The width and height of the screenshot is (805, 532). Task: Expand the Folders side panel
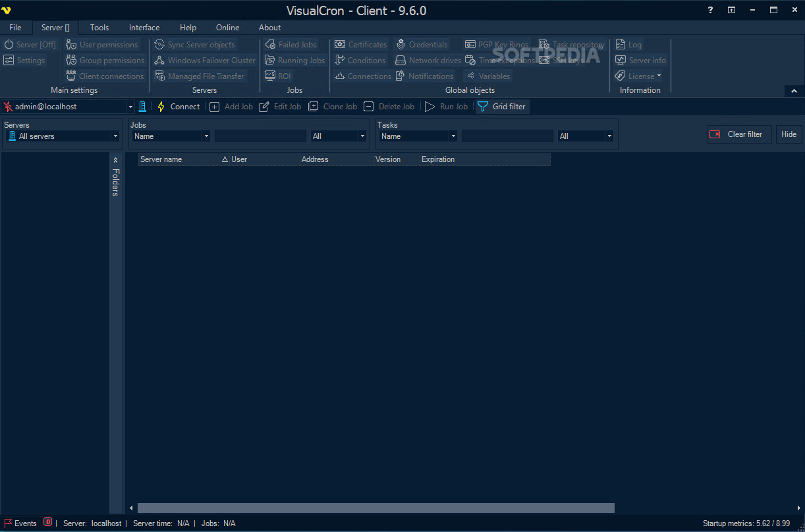tap(116, 159)
